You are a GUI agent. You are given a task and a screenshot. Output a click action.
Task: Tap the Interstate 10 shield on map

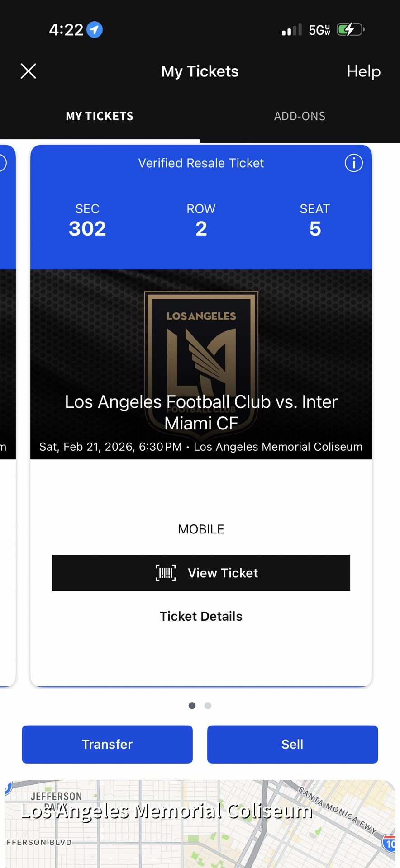[x=390, y=844]
